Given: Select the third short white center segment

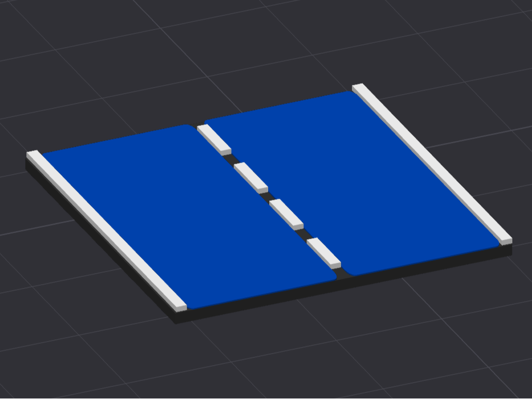Looking at the screenshot, I should (286, 213).
